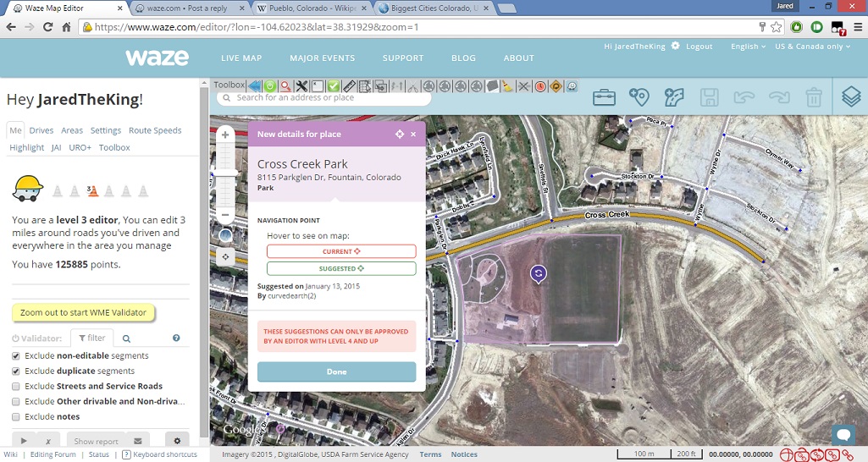Open Validator settings gear icon
Screen dimensions: 868x462
[177, 441]
